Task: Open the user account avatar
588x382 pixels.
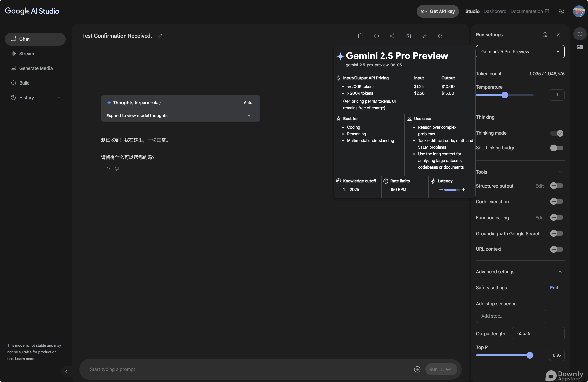Action: 579,11
